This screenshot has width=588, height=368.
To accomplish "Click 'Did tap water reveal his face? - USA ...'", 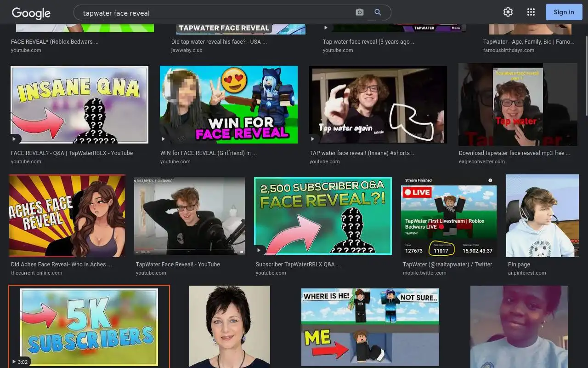I will tap(219, 42).
